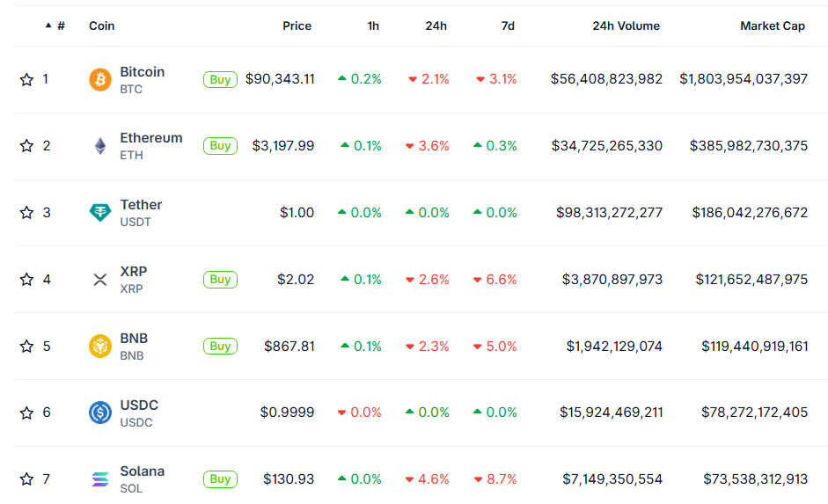Sort table by Market Cap header
This screenshot has width=828, height=504.
tap(772, 26)
